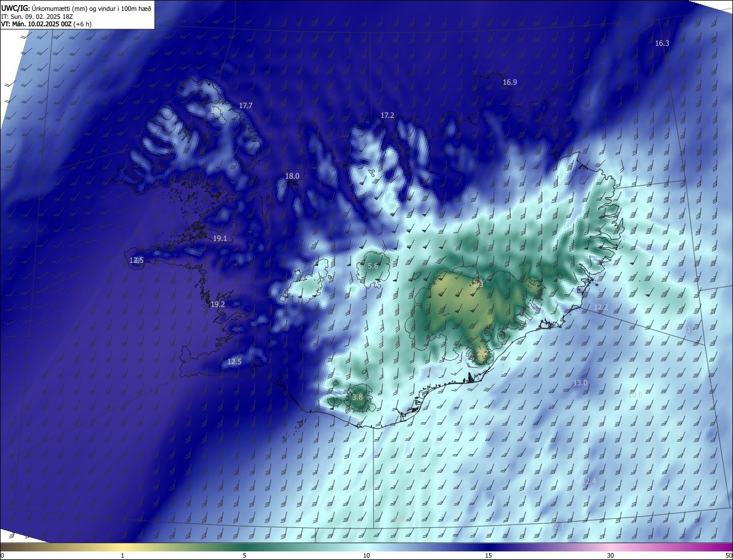
Task: Click the 12.4 value label
Action: coord(589,482)
